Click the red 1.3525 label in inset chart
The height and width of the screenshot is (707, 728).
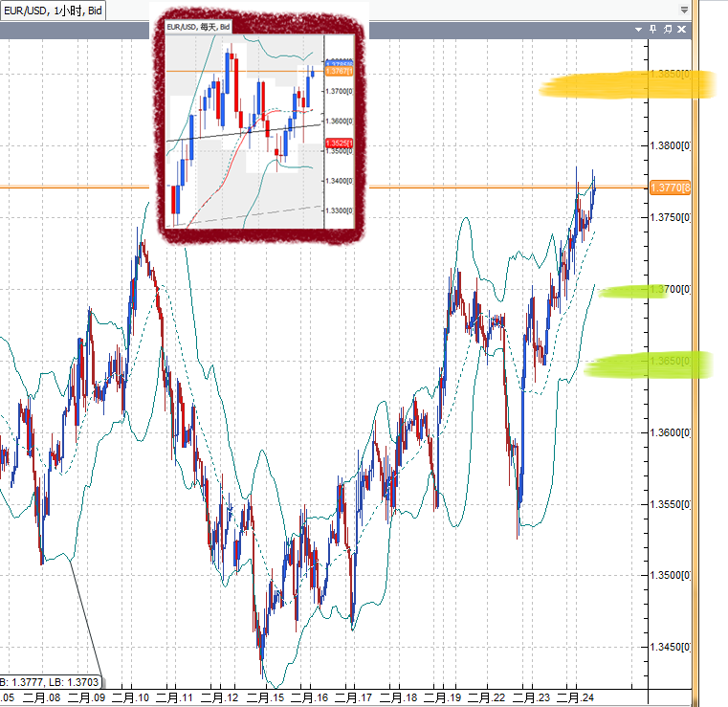point(340,143)
